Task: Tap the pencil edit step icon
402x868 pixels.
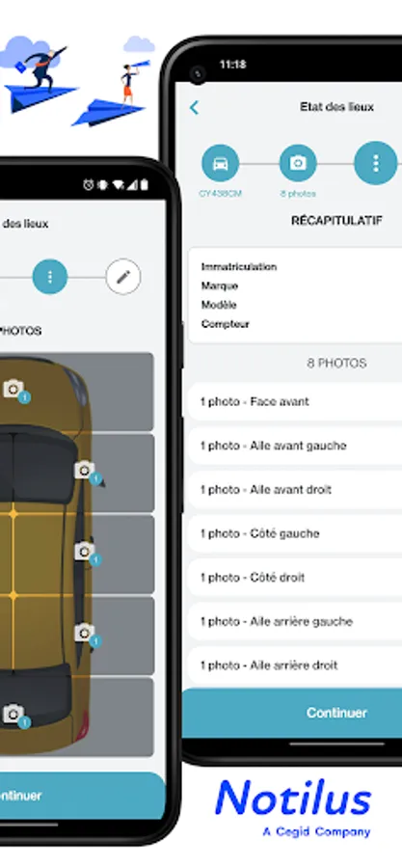Action: (x=123, y=277)
